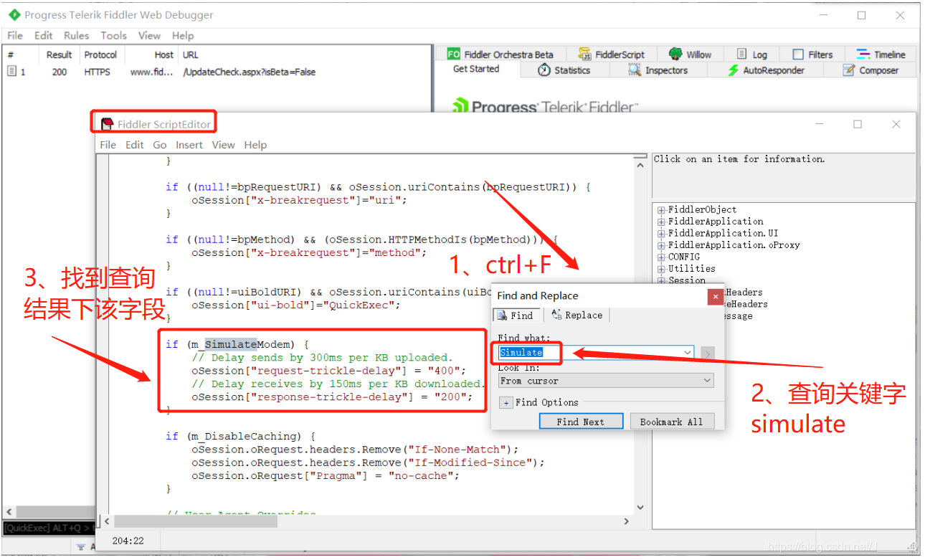Click the editor horizontal scrollbar left arrow
925x560 pixels.
pyautogui.click(x=106, y=522)
